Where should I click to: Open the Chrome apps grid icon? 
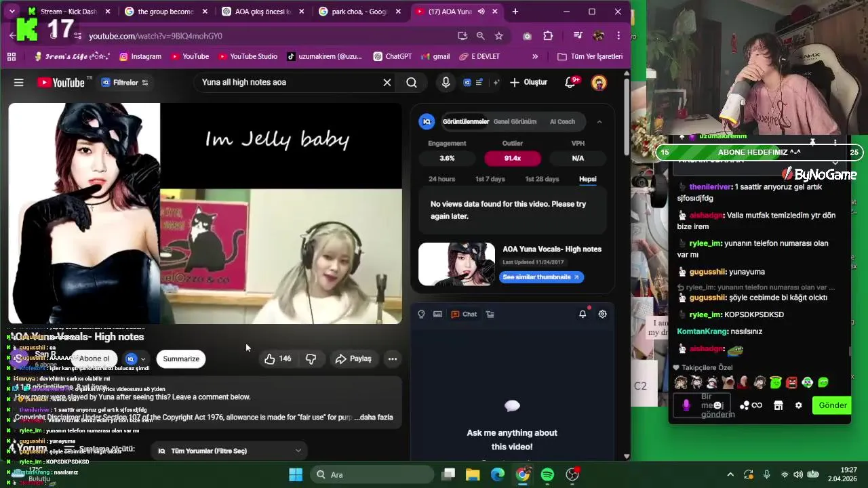point(12,56)
